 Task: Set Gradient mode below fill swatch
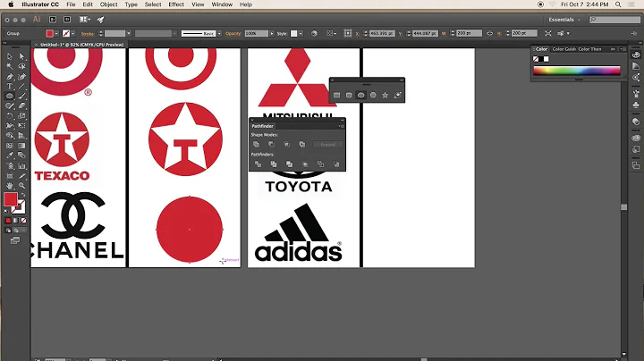15,221
